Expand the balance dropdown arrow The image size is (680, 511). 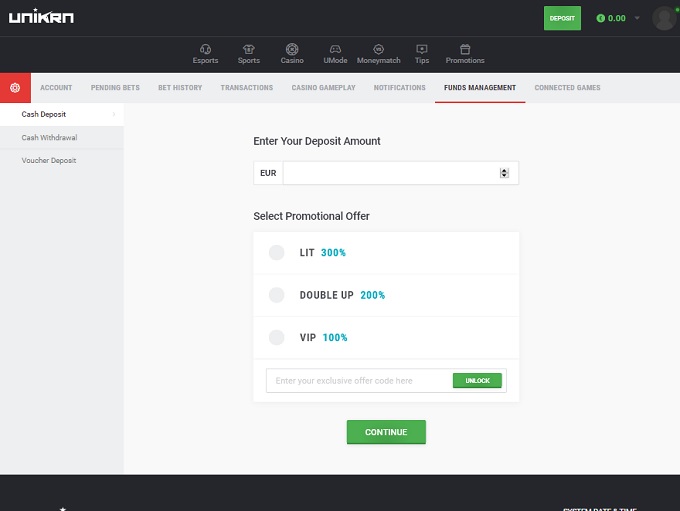click(x=637, y=18)
